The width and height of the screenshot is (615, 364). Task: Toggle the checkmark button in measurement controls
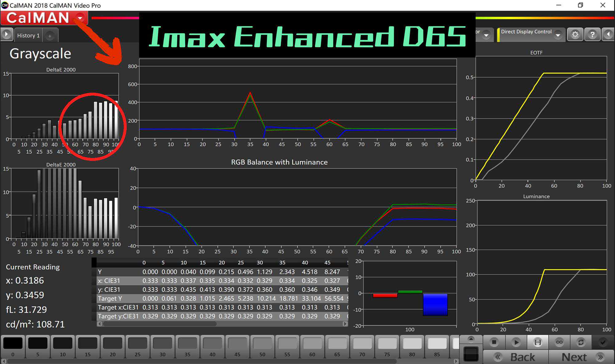603,342
